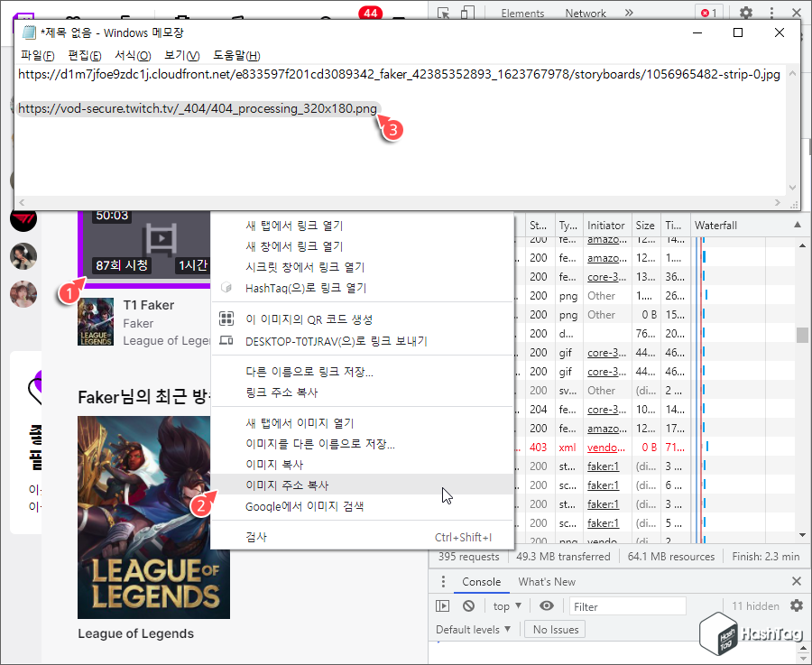The width and height of the screenshot is (812, 665).
Task: Open the drawer three-dot menu
Action: pos(443,581)
